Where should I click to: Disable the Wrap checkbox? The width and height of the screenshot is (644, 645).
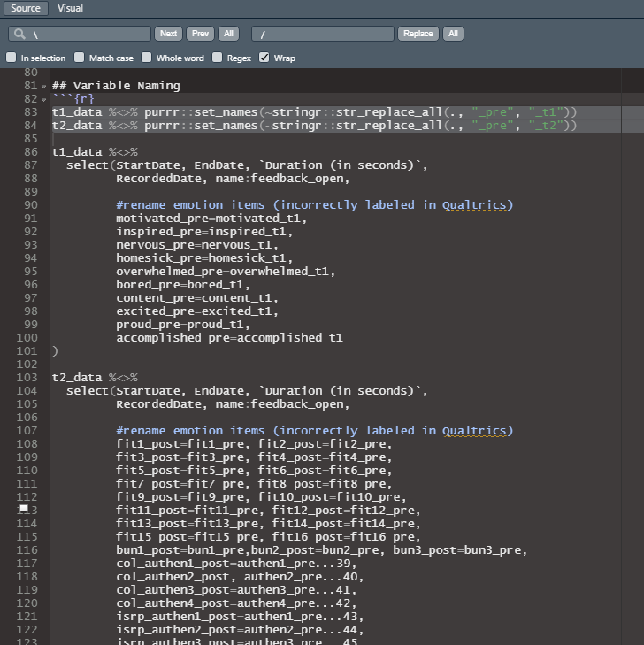[x=264, y=58]
